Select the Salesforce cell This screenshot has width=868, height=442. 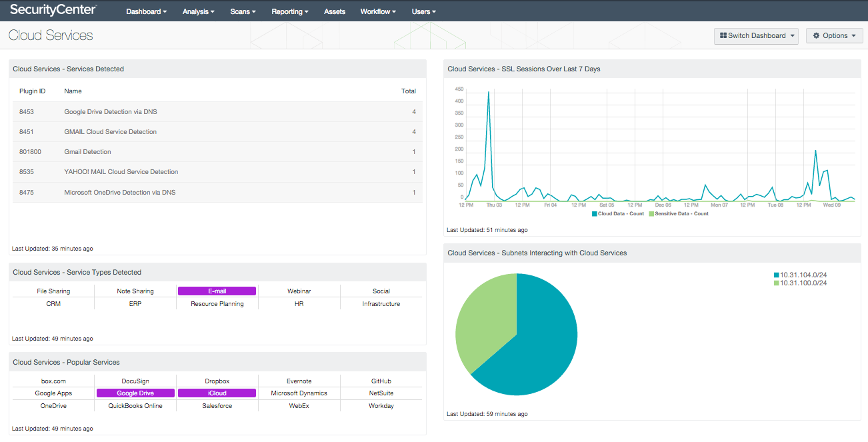coord(217,406)
